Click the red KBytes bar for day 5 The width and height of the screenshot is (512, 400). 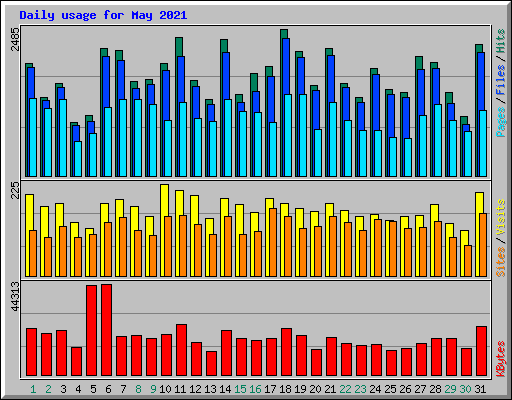[91, 330]
